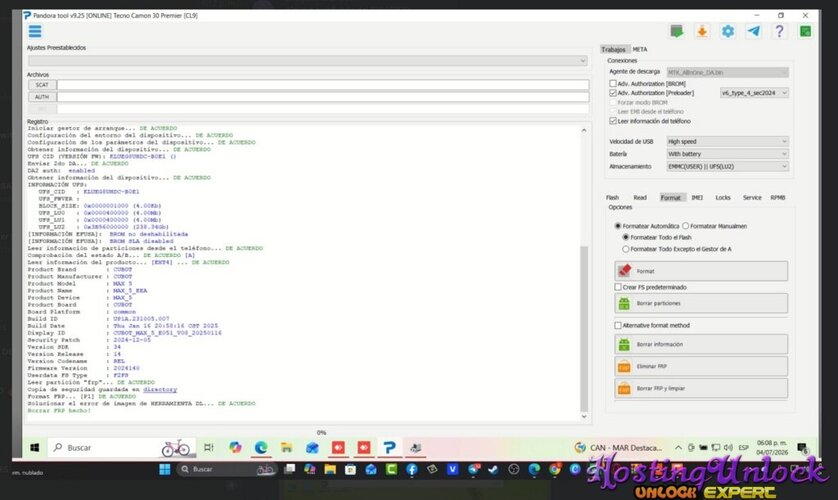Open the Velocidad de USB dropdown
This screenshot has width=838, height=500.
coord(727,142)
